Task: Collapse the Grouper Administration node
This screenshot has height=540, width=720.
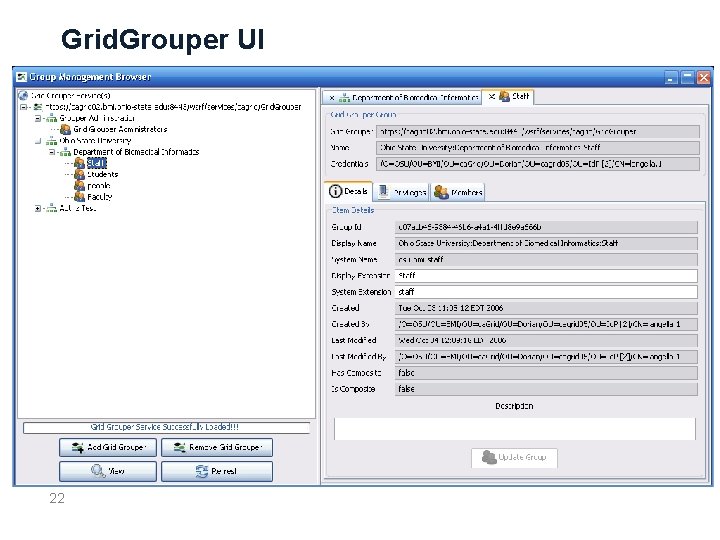Action: [x=38, y=118]
